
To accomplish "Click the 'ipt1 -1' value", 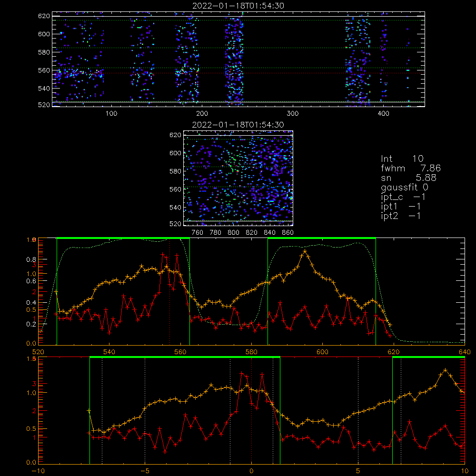I will (x=401, y=207).
